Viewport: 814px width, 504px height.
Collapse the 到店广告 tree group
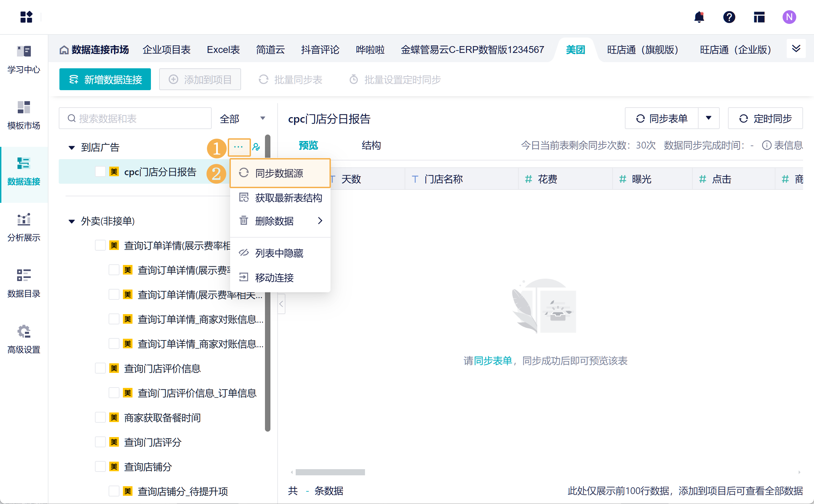(x=72, y=148)
